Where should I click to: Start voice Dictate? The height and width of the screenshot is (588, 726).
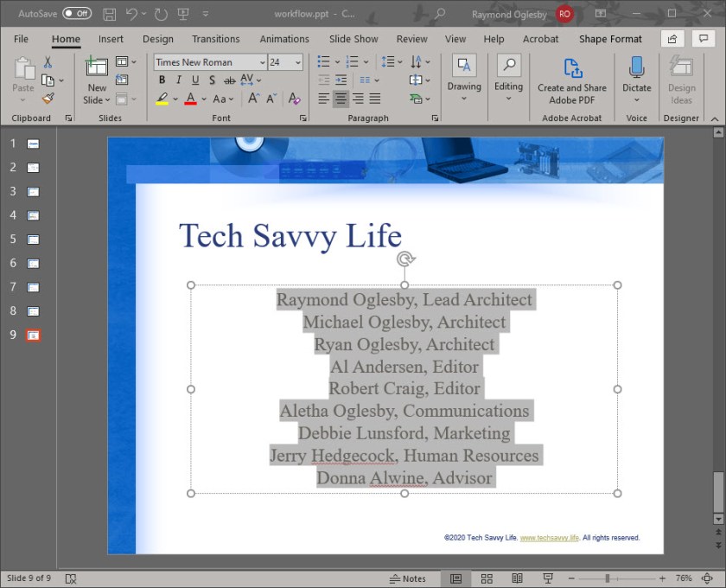click(636, 78)
